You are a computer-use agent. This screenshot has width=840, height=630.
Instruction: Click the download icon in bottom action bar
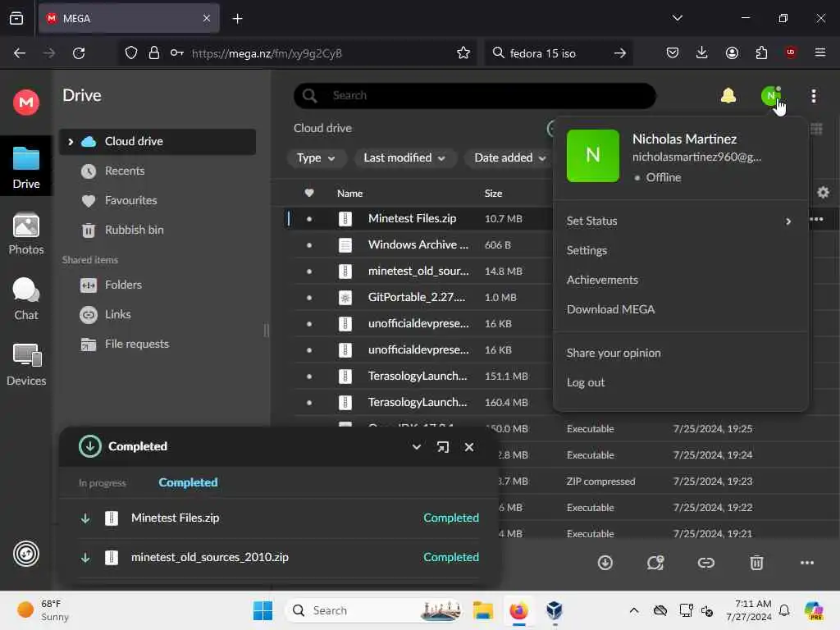click(605, 563)
